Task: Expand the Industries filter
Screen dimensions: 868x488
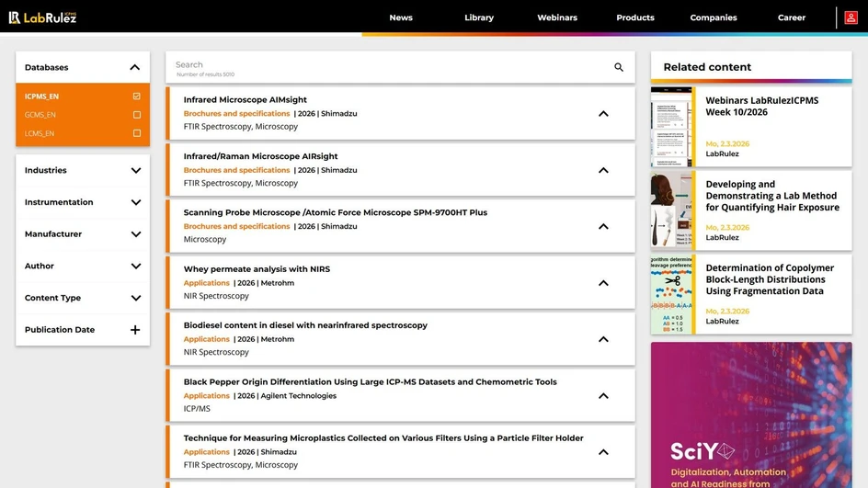Action: coord(135,171)
